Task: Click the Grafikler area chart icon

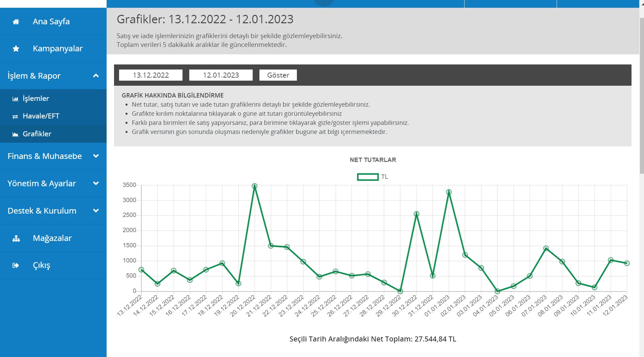Action: click(15, 134)
